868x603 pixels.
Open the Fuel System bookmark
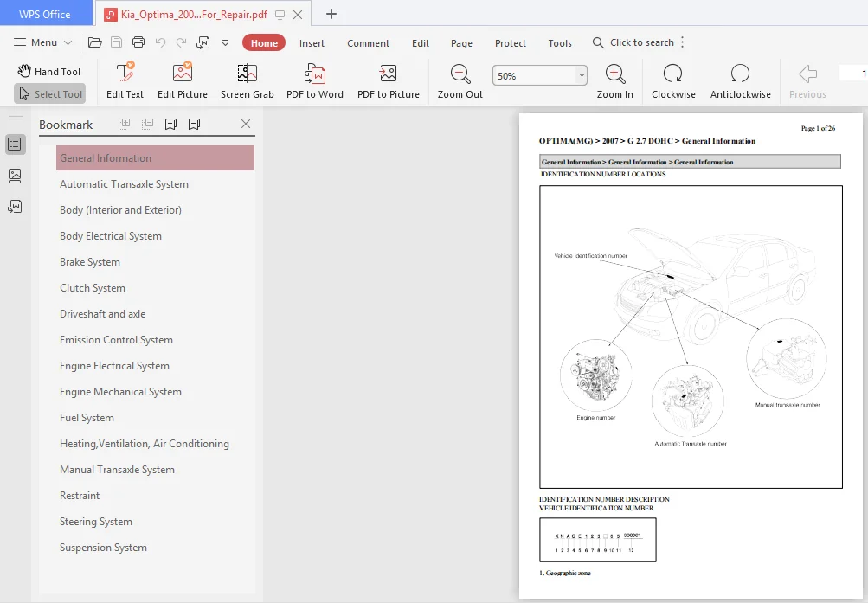(87, 418)
